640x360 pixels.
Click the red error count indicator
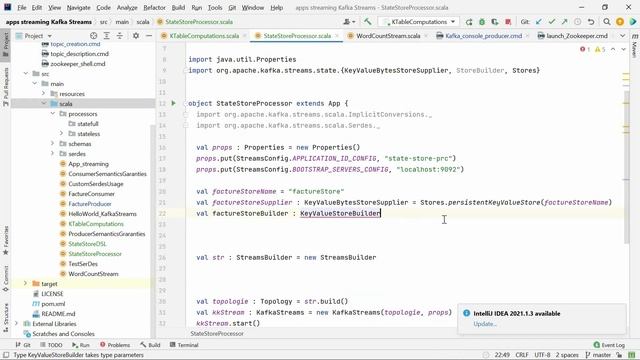click(585, 49)
